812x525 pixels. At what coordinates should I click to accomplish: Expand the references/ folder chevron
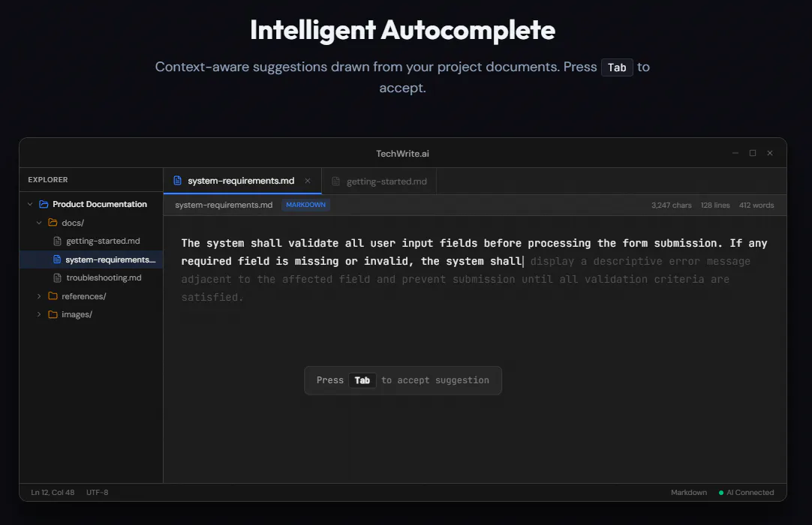(39, 296)
